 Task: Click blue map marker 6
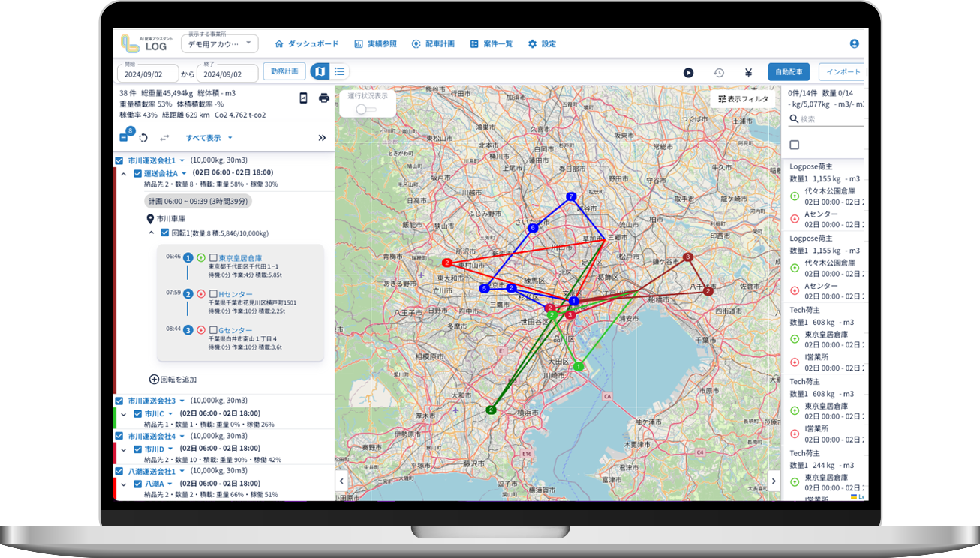point(533,227)
